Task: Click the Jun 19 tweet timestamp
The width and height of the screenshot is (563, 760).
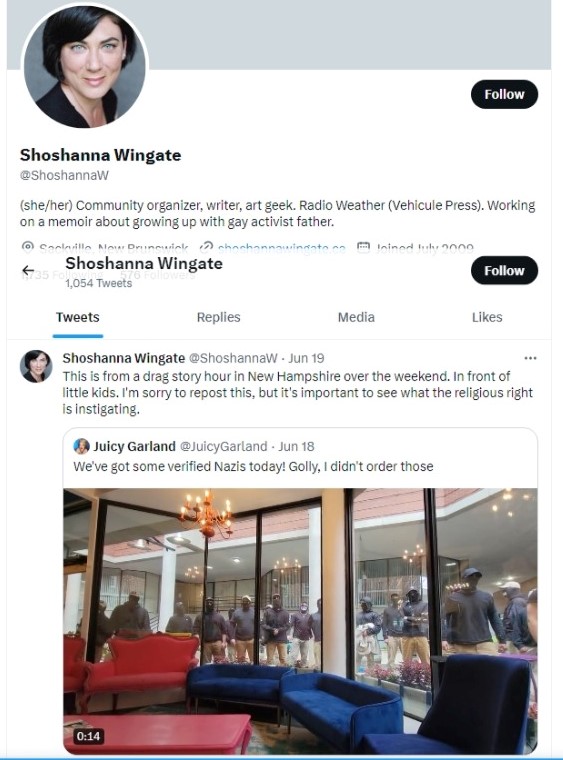Action: [x=306, y=358]
